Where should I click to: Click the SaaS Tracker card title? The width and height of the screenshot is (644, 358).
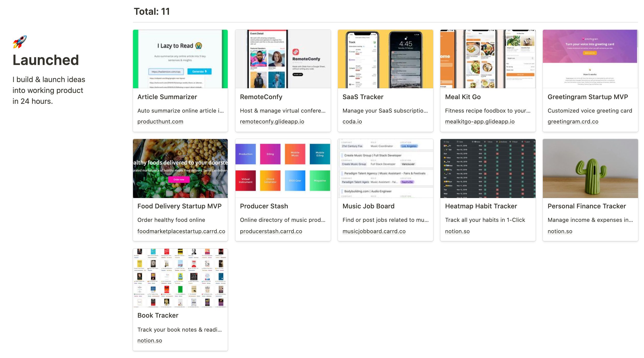coord(363,97)
